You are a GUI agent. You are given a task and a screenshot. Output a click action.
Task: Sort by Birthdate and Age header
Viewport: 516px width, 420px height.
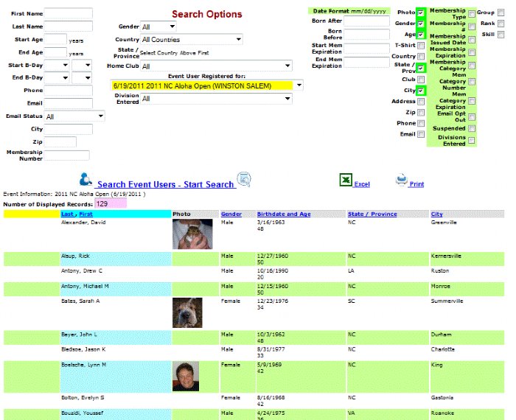tap(284, 214)
